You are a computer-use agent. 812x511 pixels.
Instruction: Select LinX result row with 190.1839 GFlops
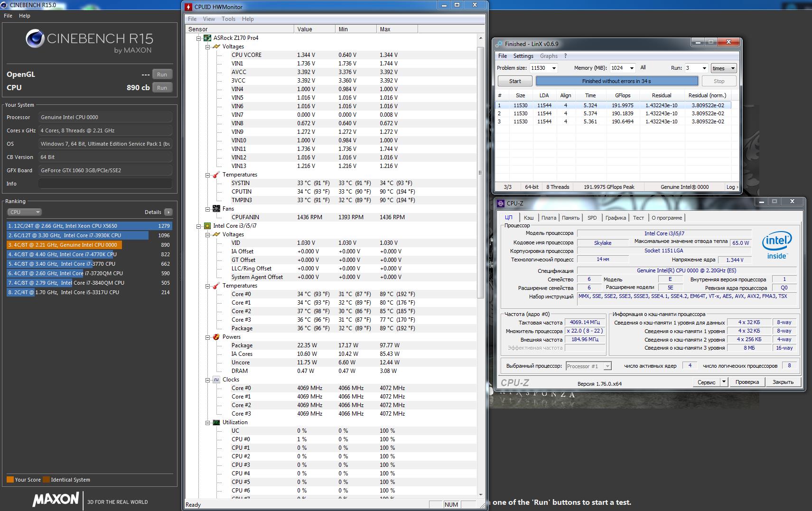[x=613, y=113]
